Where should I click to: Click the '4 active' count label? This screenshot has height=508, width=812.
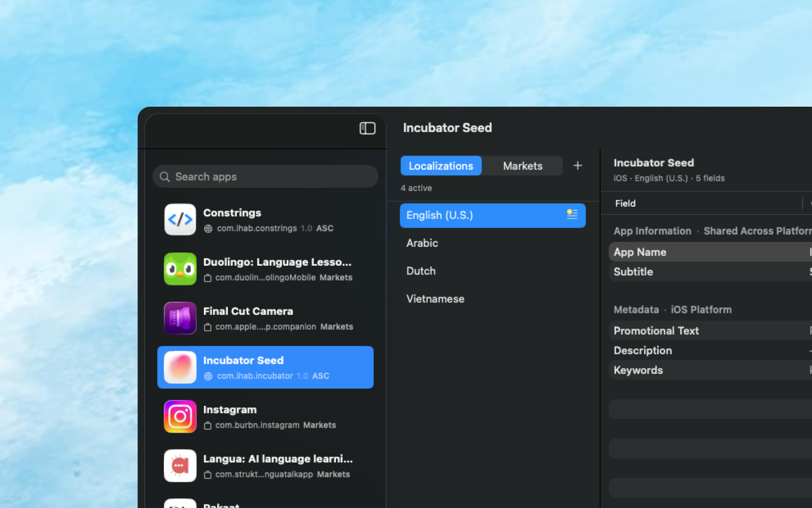coord(416,188)
